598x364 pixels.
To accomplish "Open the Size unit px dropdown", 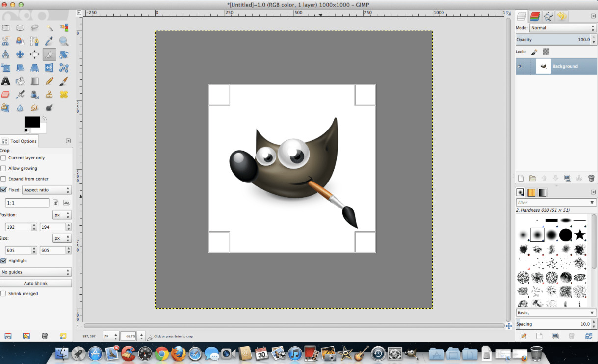I will click(x=62, y=238).
